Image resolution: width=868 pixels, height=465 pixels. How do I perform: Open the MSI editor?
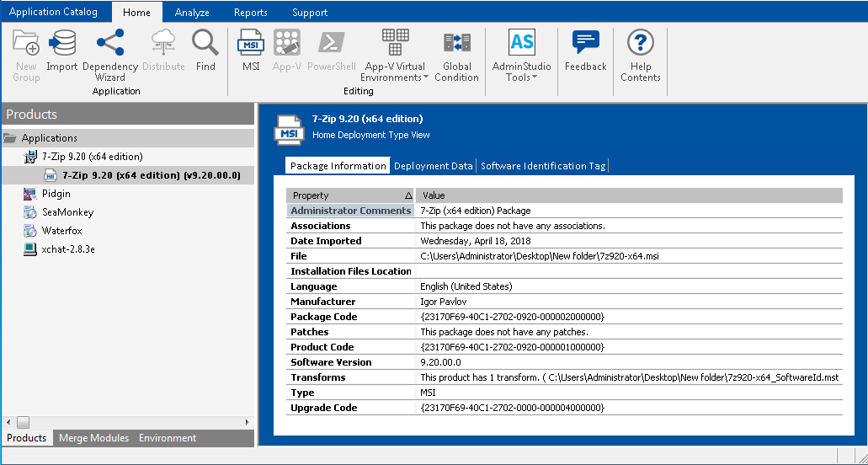click(x=251, y=50)
